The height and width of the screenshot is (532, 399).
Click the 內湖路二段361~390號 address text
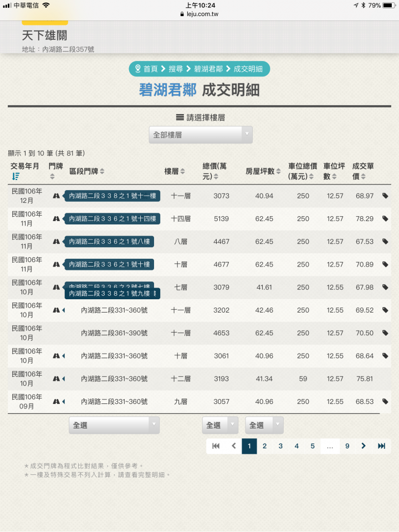114,333
